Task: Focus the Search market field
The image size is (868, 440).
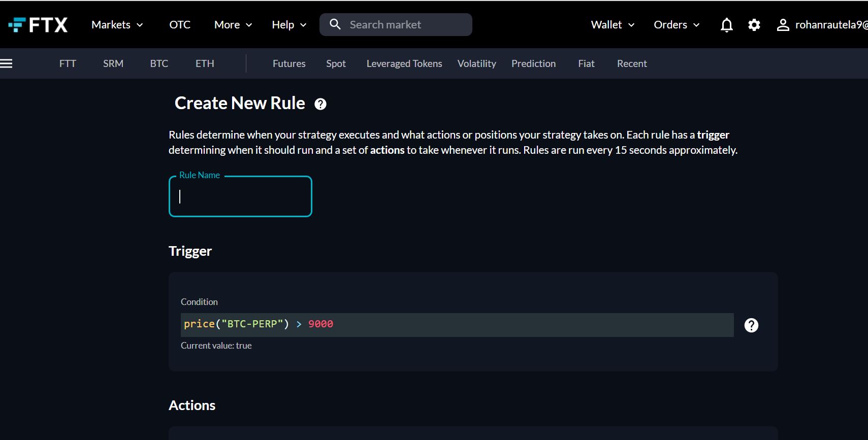Action: click(x=396, y=24)
